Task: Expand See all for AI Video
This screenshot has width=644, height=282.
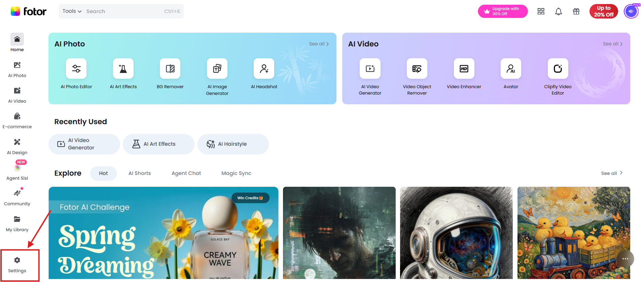Action: click(613, 44)
